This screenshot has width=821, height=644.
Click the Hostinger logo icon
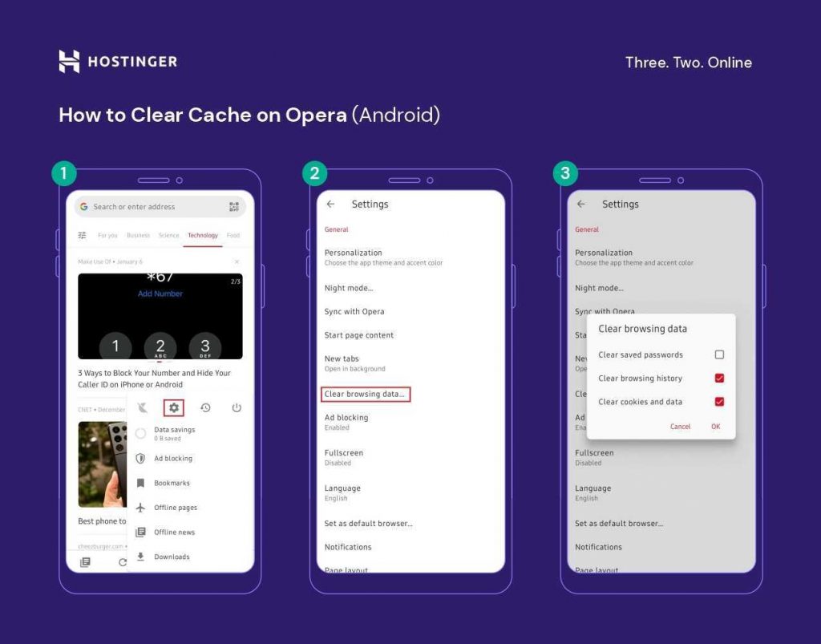tap(69, 61)
